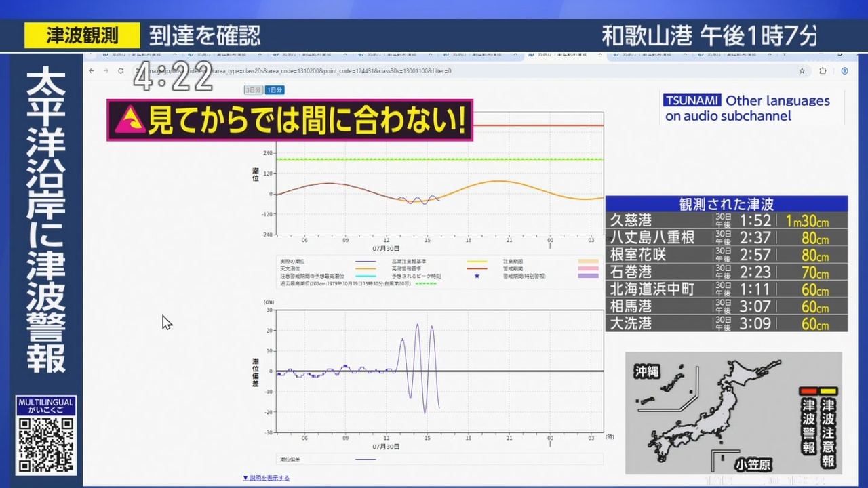Open the browser profile avatar icon
The height and width of the screenshot is (488, 868).
point(844,71)
